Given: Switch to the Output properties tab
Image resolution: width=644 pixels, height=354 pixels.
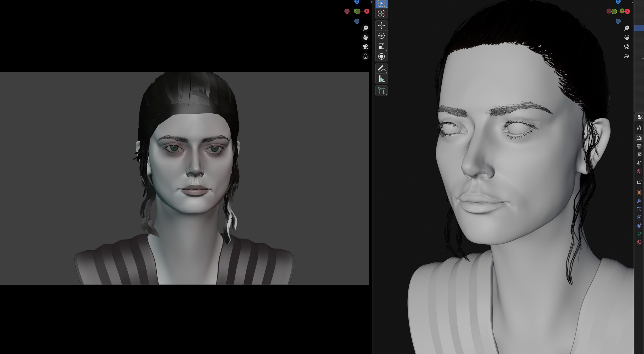Looking at the screenshot, I should [x=639, y=146].
